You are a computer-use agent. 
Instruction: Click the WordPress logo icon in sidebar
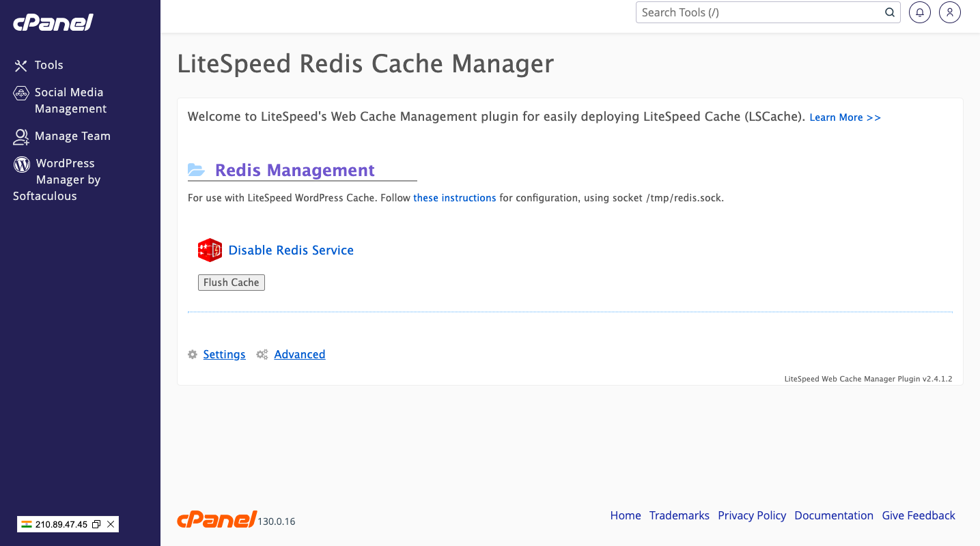click(x=22, y=164)
